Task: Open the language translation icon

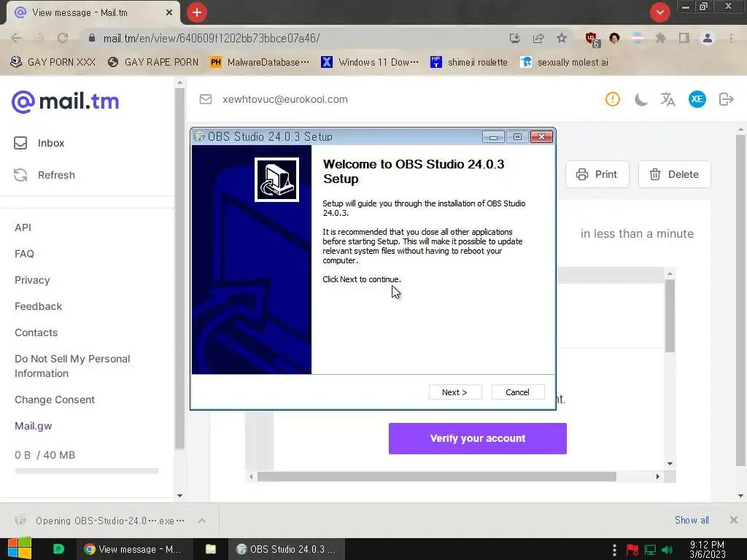Action: [x=668, y=99]
